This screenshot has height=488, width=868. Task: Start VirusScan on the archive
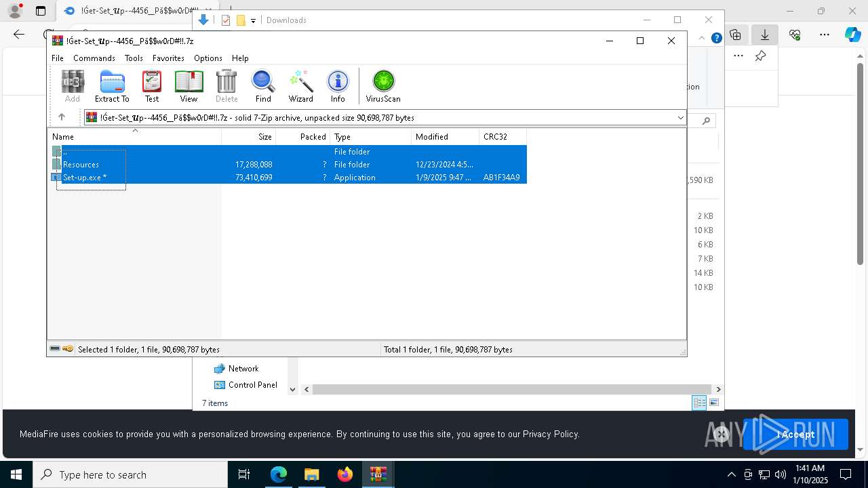coord(383,86)
